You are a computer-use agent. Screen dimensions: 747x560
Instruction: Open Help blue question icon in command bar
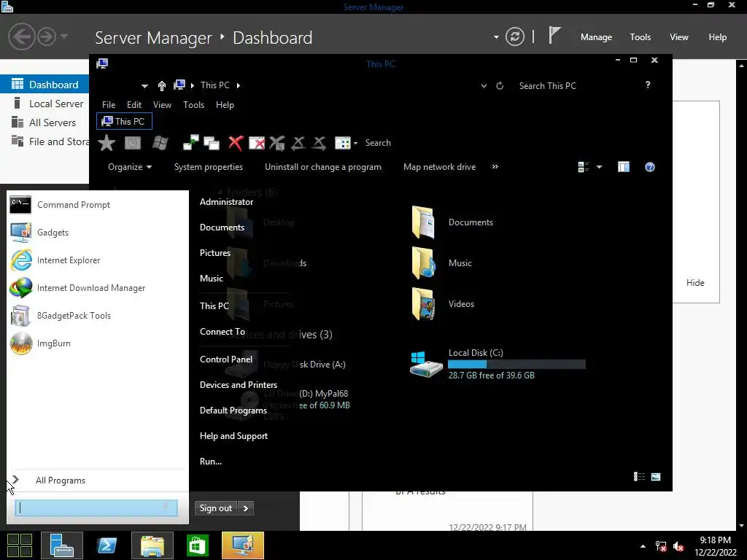click(x=650, y=167)
